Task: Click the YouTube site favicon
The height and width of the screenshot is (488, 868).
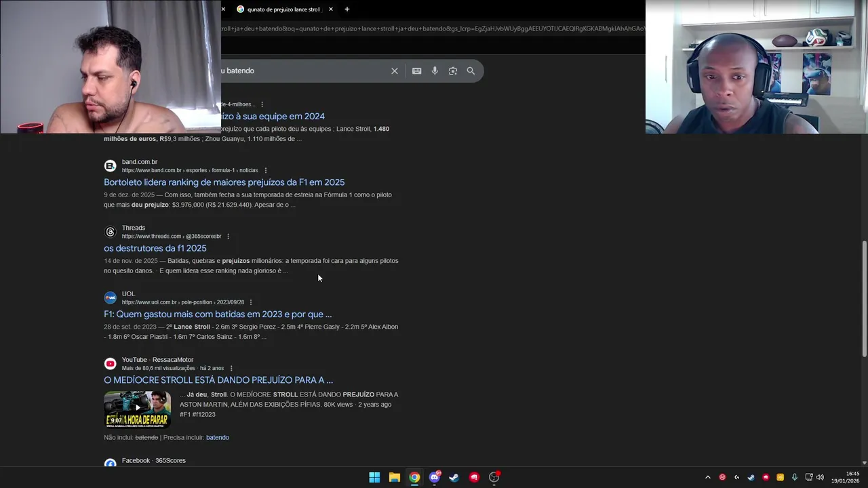Action: click(110, 364)
